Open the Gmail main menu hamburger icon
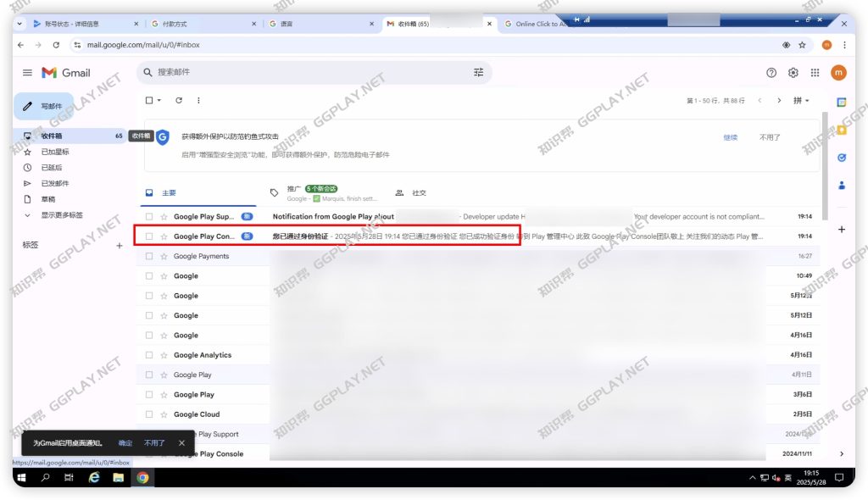This screenshot has width=868, height=500. (27, 73)
